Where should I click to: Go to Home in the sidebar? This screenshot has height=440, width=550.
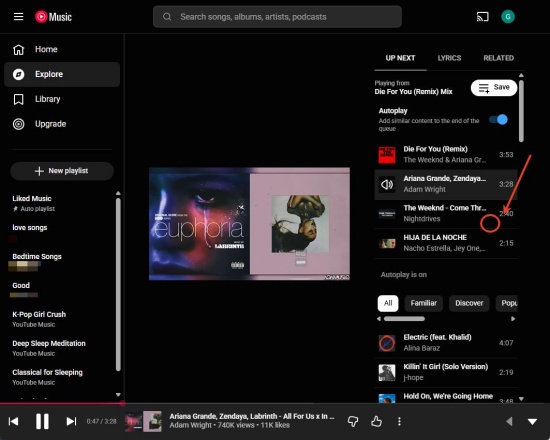pos(62,49)
